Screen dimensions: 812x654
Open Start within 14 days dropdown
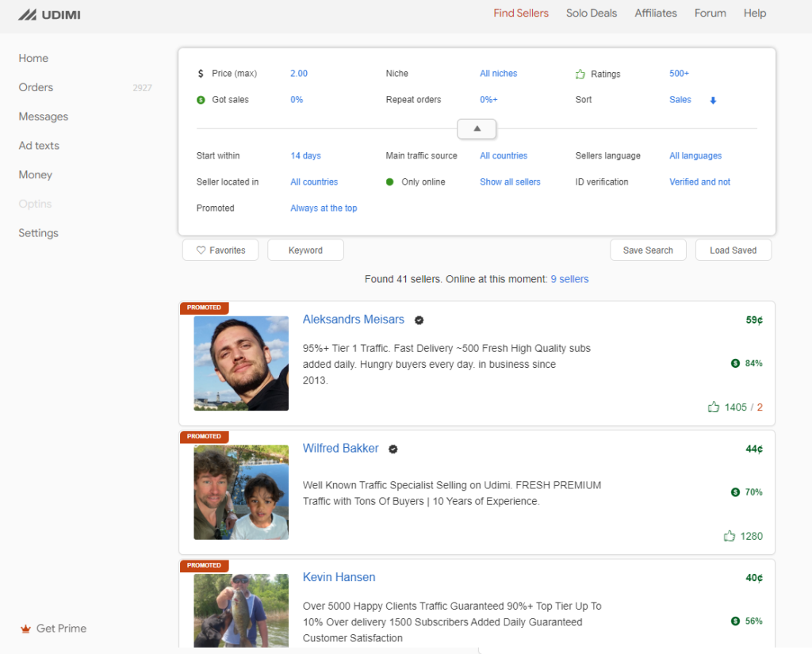click(x=305, y=156)
